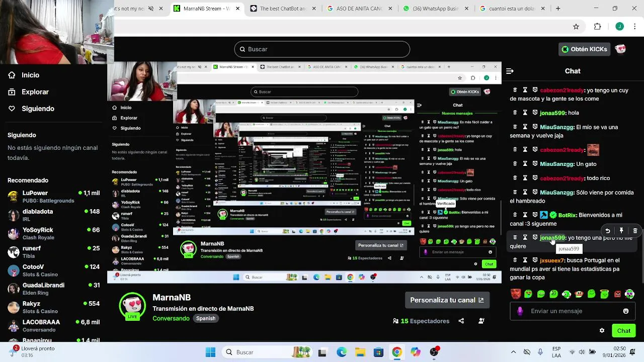
Task: Open the diabladota recommended channel
Action: [x=53, y=215]
